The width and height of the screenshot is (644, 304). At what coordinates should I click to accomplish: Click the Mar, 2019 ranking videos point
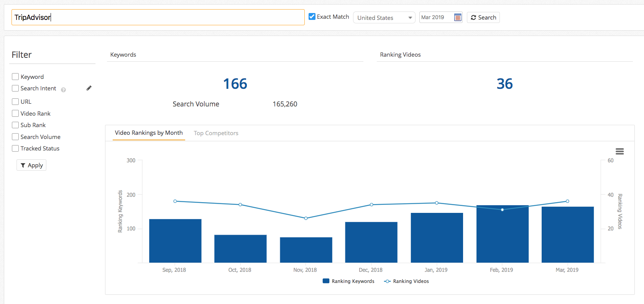point(567,201)
